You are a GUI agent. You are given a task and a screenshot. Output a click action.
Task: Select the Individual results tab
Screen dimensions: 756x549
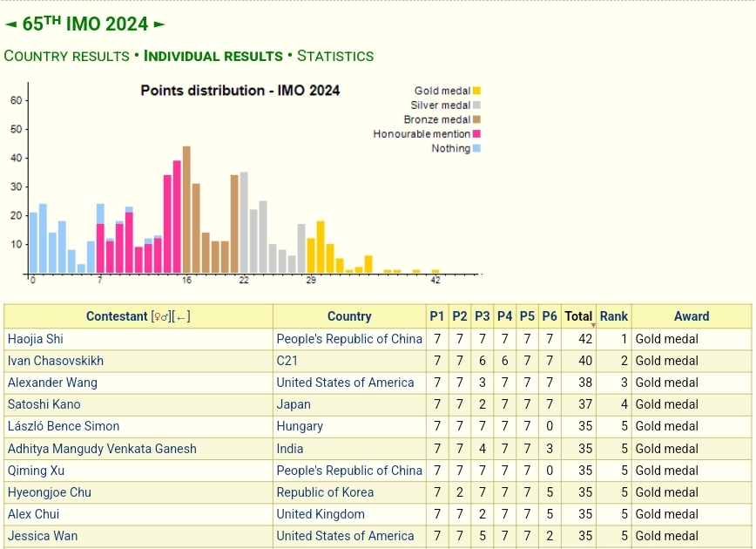pyautogui.click(x=213, y=56)
